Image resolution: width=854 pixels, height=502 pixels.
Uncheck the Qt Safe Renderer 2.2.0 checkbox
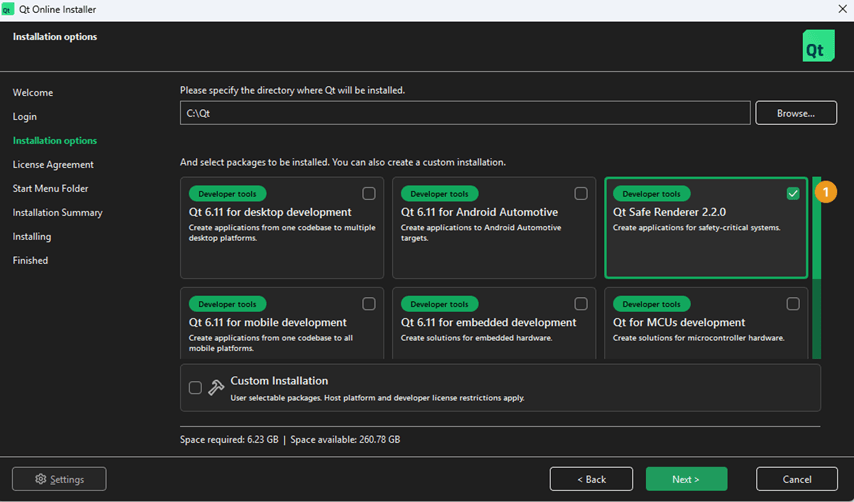coord(793,193)
